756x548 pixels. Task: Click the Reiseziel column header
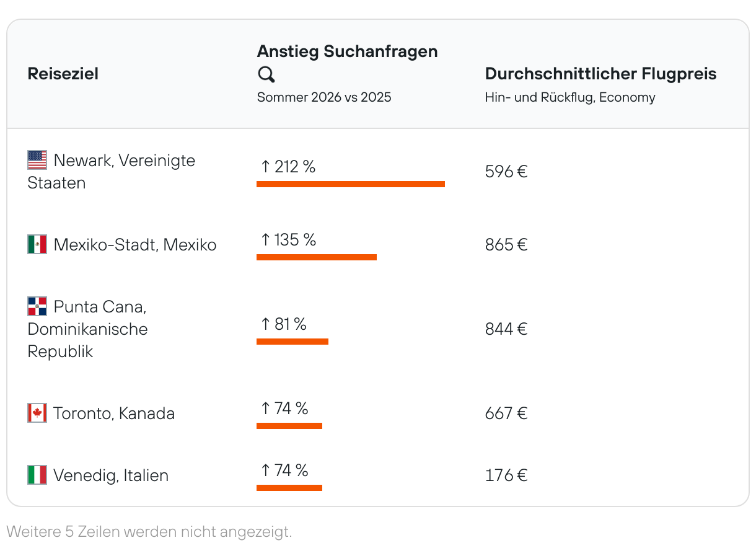(x=63, y=74)
